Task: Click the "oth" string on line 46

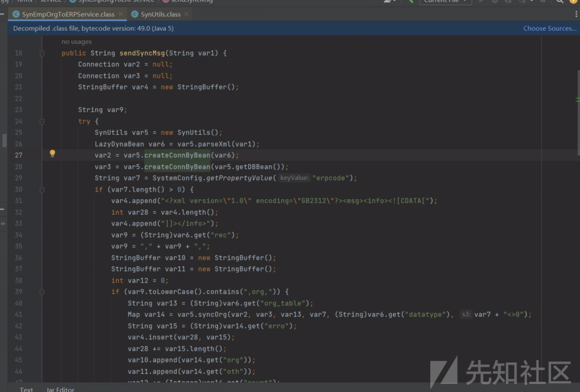Action: point(233,371)
